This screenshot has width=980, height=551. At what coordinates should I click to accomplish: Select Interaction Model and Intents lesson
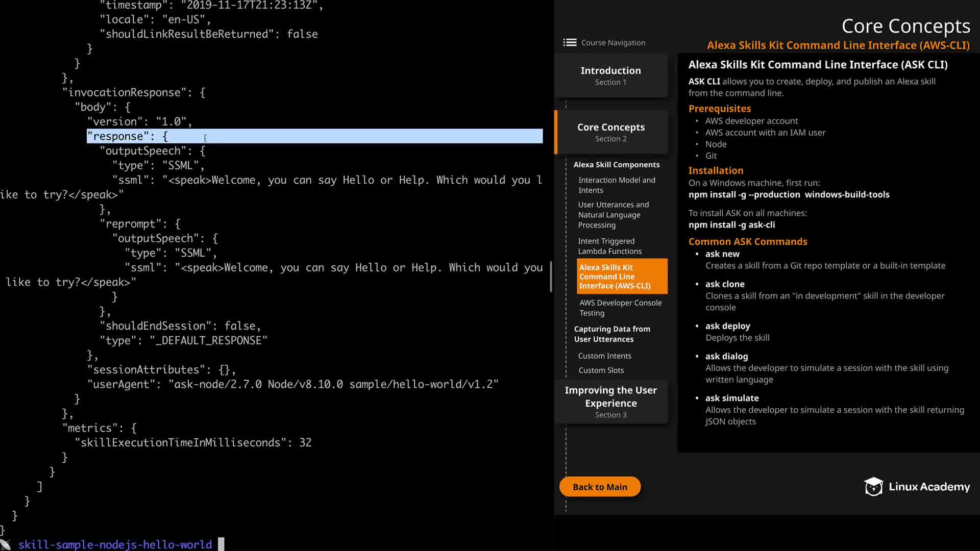tap(617, 185)
